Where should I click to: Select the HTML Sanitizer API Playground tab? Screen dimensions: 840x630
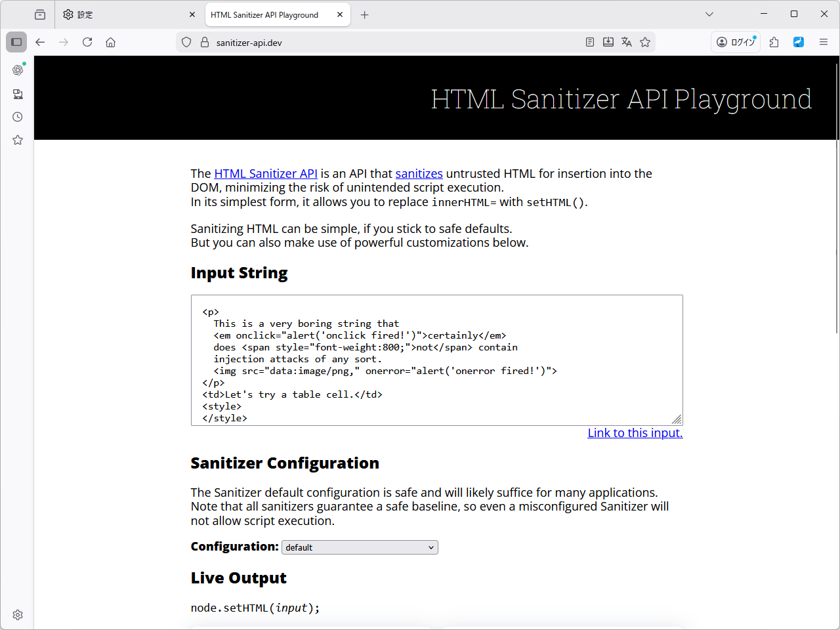click(x=265, y=14)
